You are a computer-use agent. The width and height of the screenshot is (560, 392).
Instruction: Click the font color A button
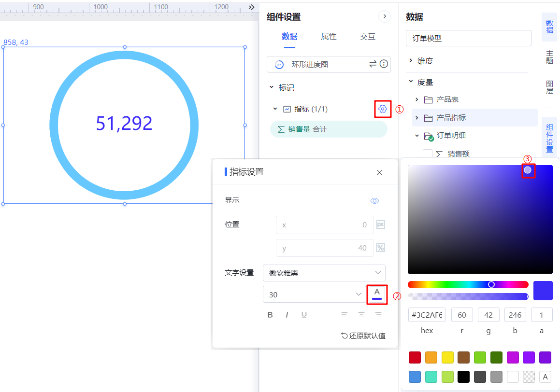(377, 294)
